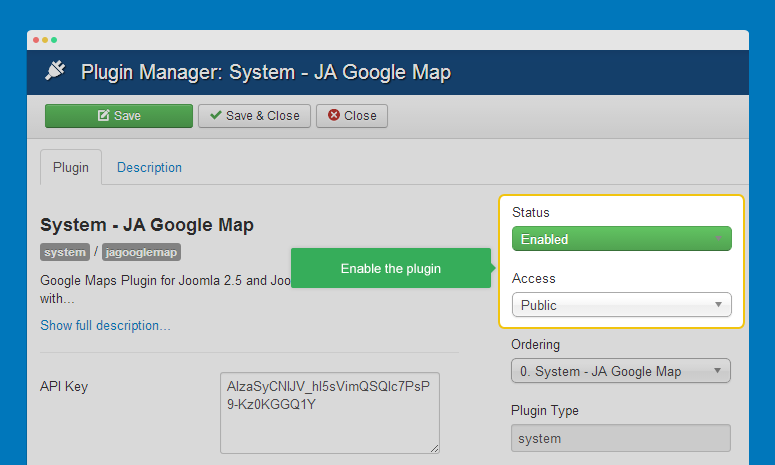Click the red window close dot
The width and height of the screenshot is (775, 465).
tap(36, 40)
